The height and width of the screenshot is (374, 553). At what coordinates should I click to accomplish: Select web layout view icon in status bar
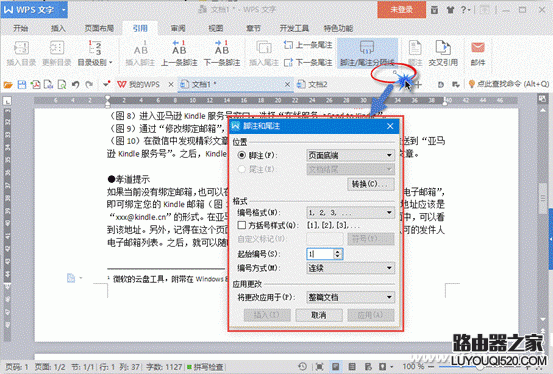[x=368, y=367]
